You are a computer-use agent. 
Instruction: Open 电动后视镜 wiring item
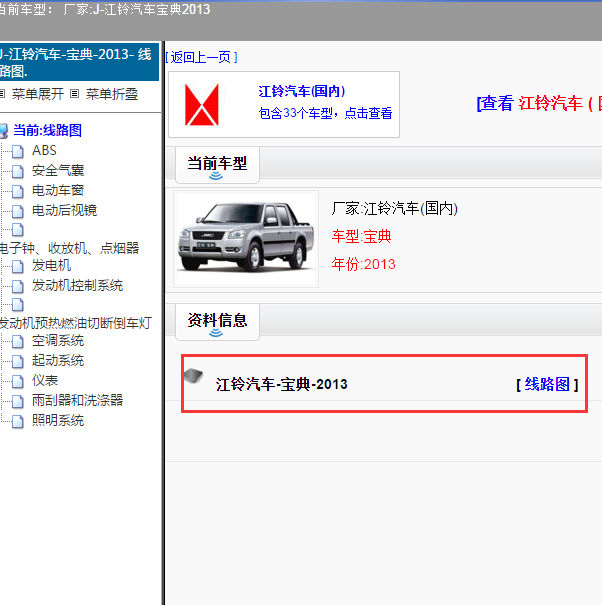[64, 210]
